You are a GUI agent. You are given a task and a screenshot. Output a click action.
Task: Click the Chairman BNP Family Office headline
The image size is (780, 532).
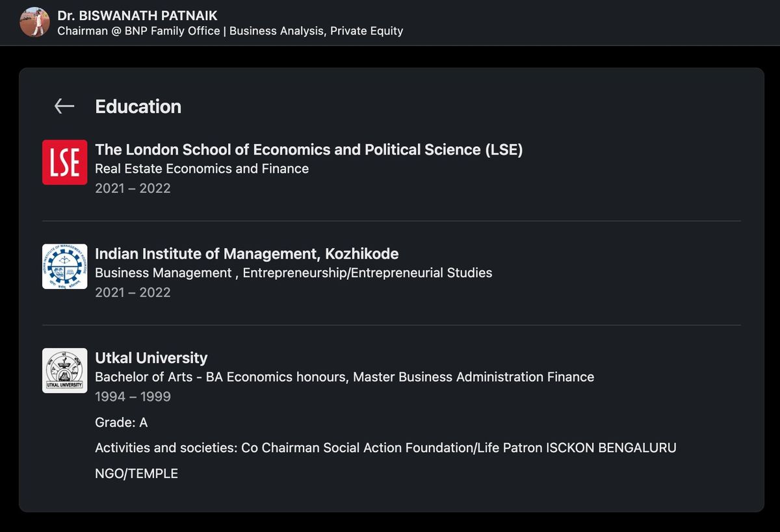[229, 31]
